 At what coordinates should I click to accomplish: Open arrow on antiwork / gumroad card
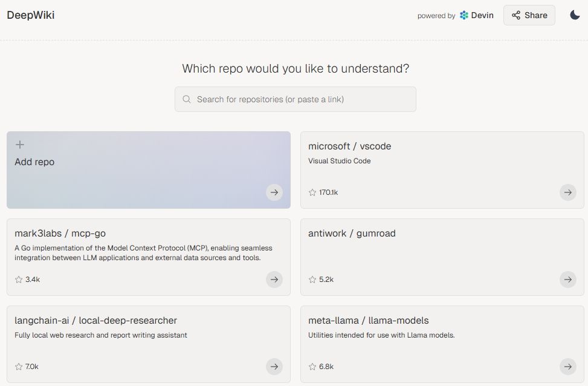pos(567,280)
